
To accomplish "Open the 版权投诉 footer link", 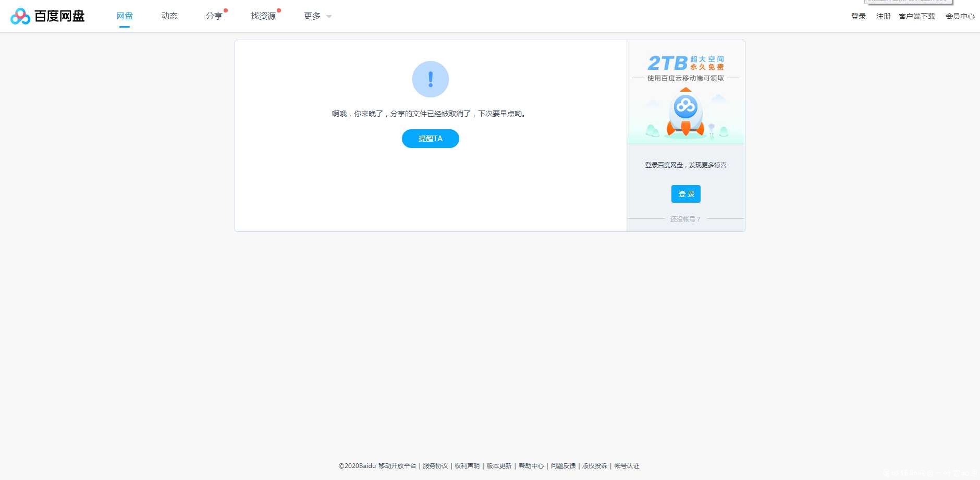I will pyautogui.click(x=595, y=466).
